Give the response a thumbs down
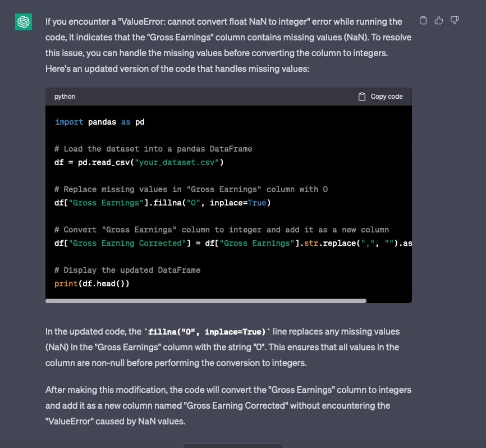This screenshot has width=486, height=448. (x=455, y=20)
